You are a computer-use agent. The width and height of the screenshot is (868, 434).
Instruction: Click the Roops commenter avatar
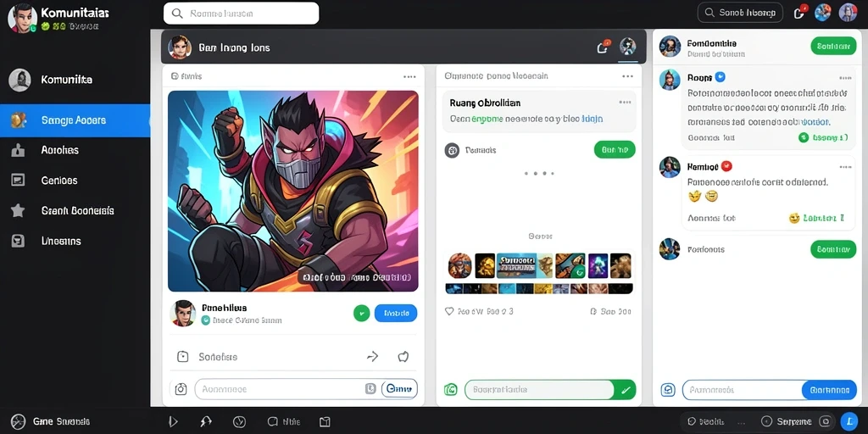click(670, 80)
